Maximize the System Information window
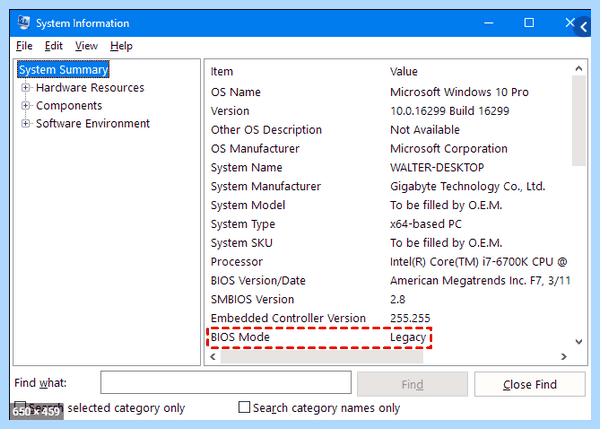The height and width of the screenshot is (429, 600). point(529,23)
